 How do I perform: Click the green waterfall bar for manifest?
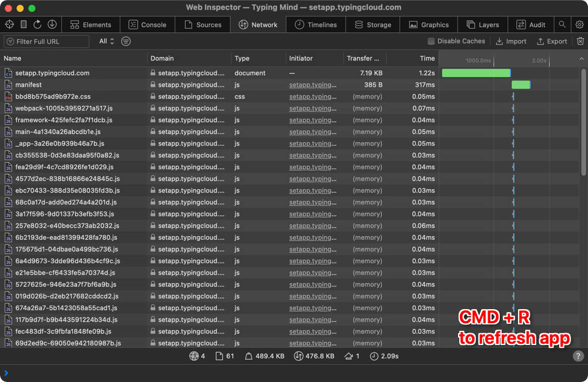[x=521, y=85]
